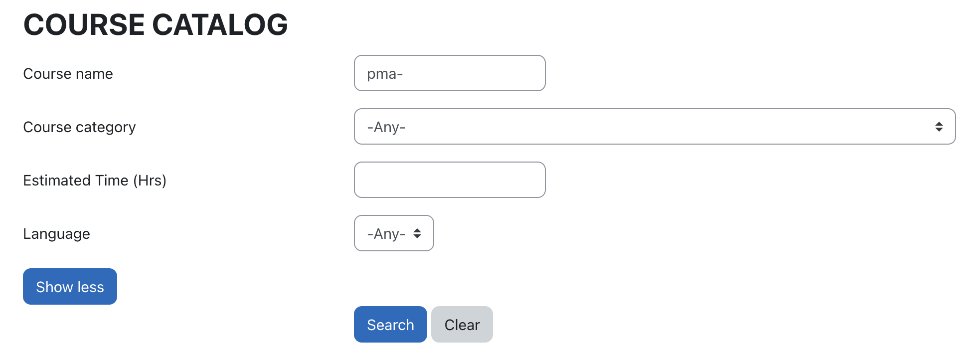Click the word "less" on Show less button
This screenshot has width=980, height=361.
pyautogui.click(x=91, y=287)
